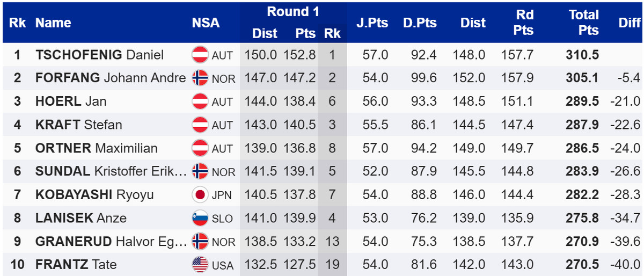Click the SUNDAL Kristoffer Erik name

(x=111, y=172)
